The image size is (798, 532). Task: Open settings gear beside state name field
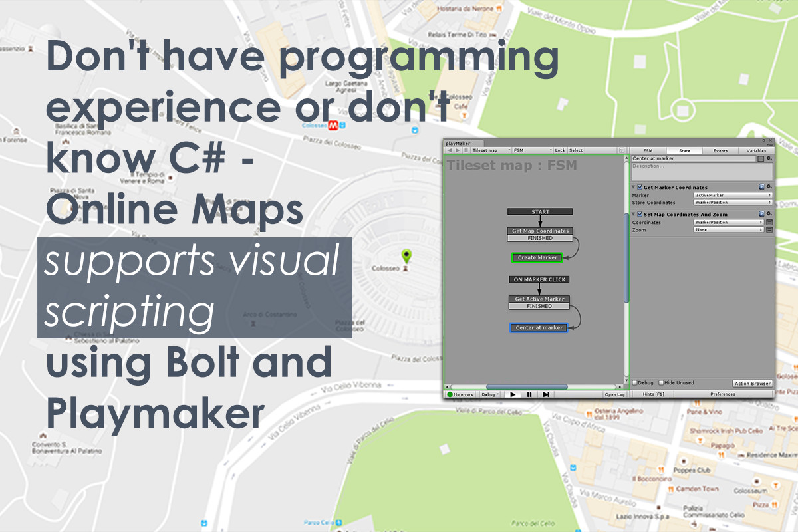click(x=769, y=158)
